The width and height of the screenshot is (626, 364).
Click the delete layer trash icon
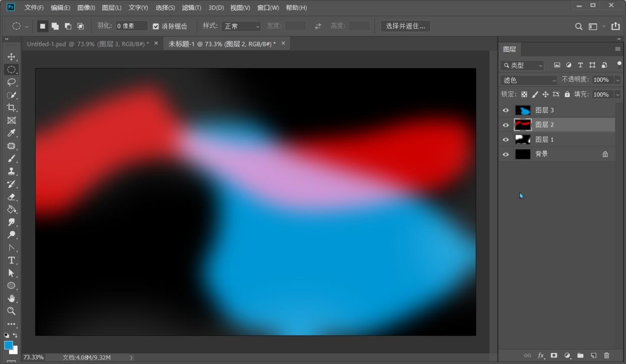607,355
